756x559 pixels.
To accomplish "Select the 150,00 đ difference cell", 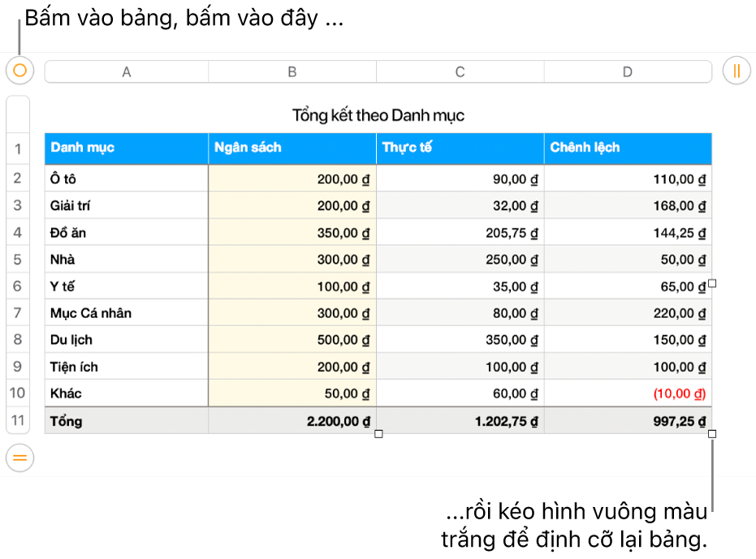I will click(628, 339).
